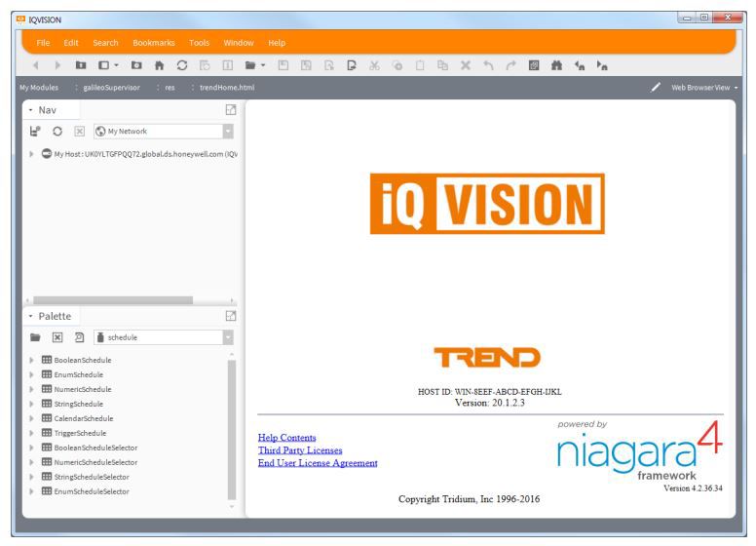Maximize the Nav side panel
The height and width of the screenshot is (546, 756).
tap(231, 110)
